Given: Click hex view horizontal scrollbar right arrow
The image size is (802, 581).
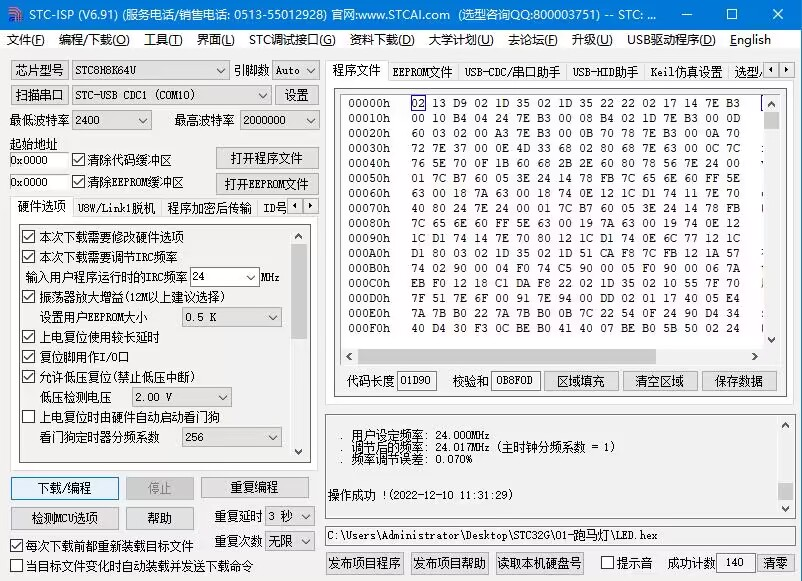Looking at the screenshot, I should pos(754,357).
